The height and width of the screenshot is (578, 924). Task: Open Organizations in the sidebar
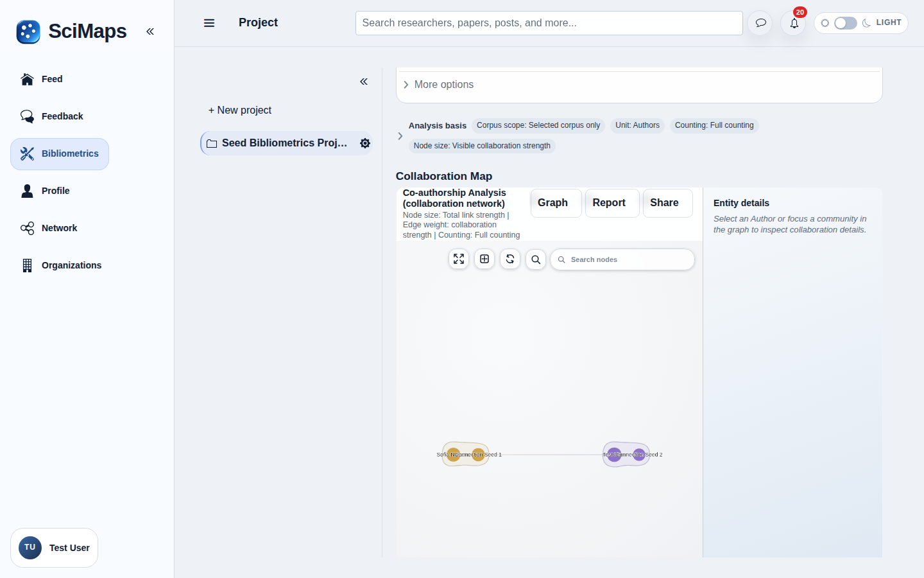click(x=61, y=265)
